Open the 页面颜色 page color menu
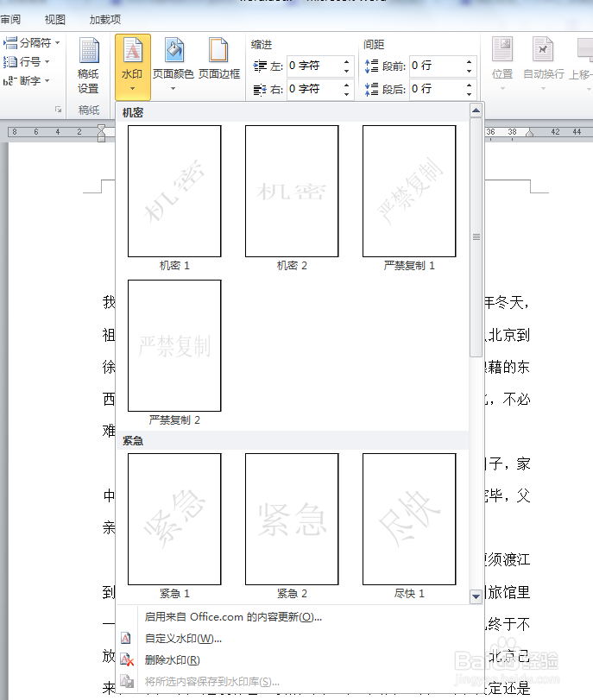The width and height of the screenshot is (593, 700). point(173,65)
